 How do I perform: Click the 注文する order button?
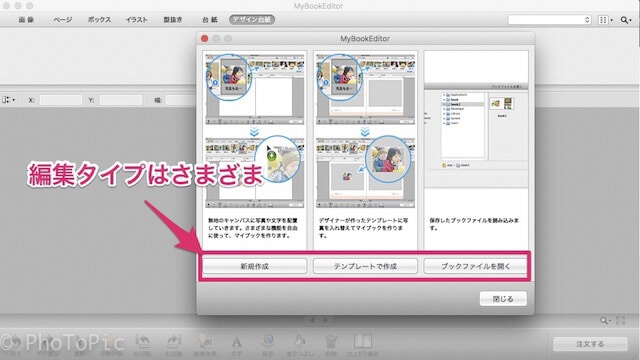[x=590, y=344]
